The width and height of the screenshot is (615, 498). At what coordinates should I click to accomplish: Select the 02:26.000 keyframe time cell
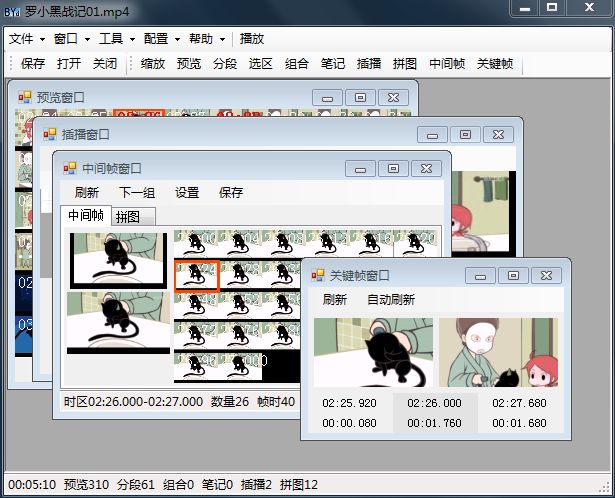coord(435,403)
